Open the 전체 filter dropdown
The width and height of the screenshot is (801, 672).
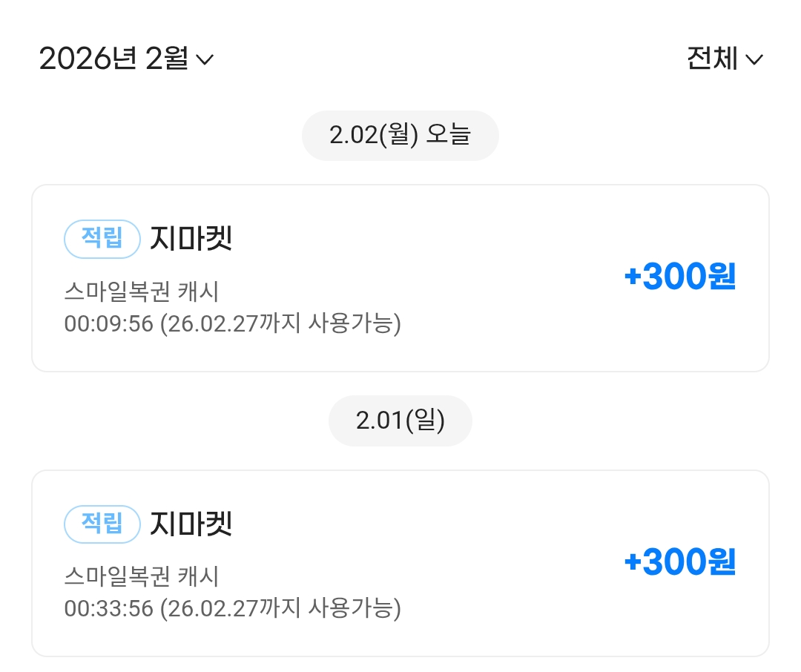724,59
